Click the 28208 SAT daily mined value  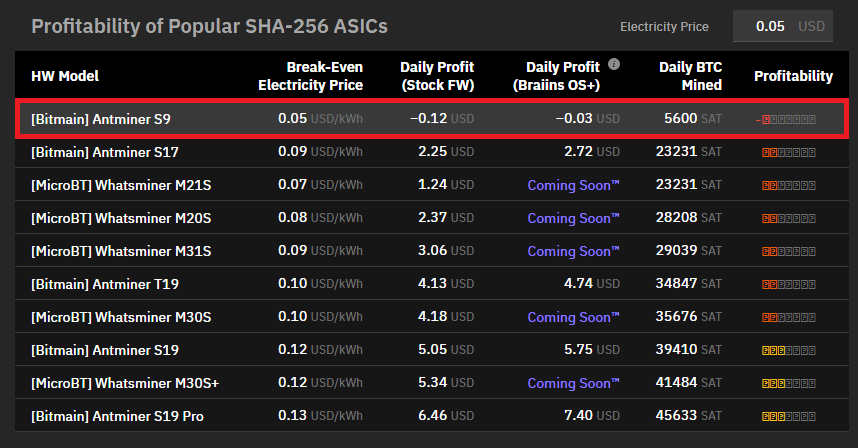pyautogui.click(x=689, y=218)
